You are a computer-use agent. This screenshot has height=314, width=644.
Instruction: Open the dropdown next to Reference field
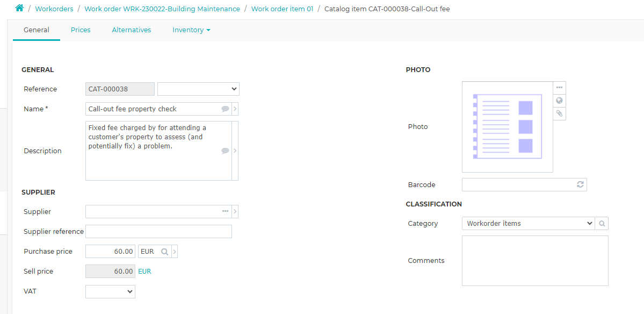(198, 89)
